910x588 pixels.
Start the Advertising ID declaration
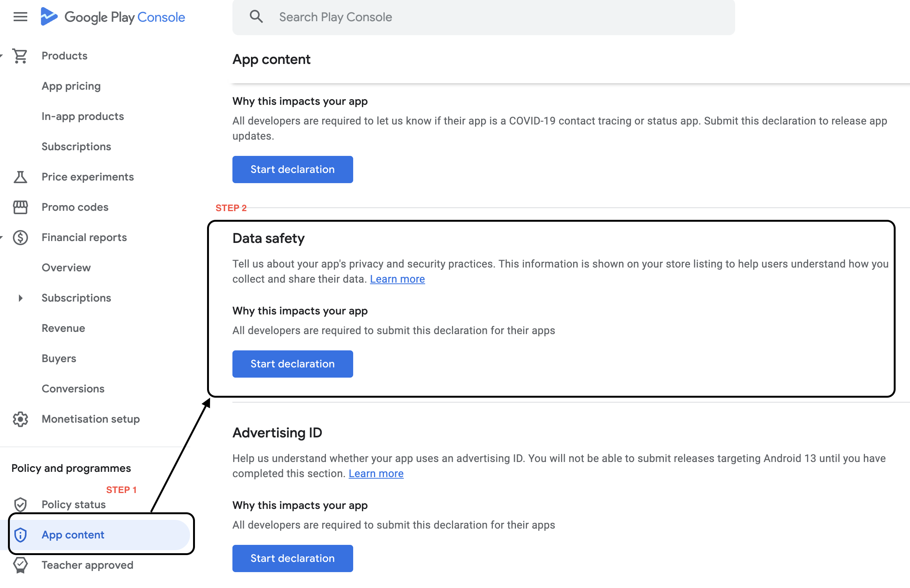click(x=292, y=558)
